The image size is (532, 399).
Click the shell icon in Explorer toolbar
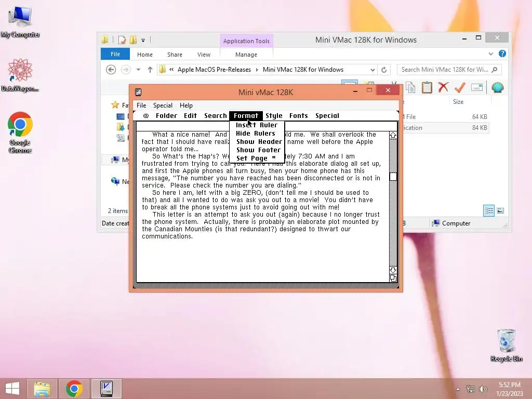click(497, 87)
